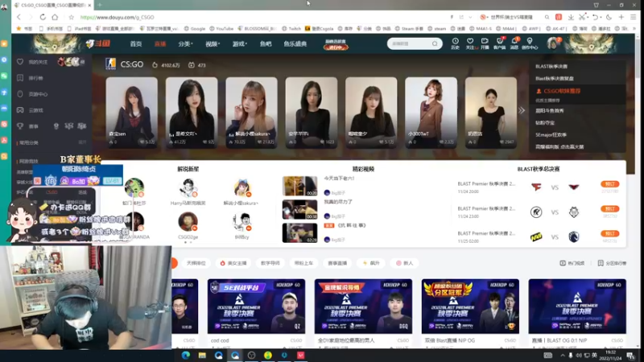Image resolution: width=644 pixels, height=362 pixels.
Task: Click 预订 for the 11/24 23:00 match
Action: pos(609,209)
